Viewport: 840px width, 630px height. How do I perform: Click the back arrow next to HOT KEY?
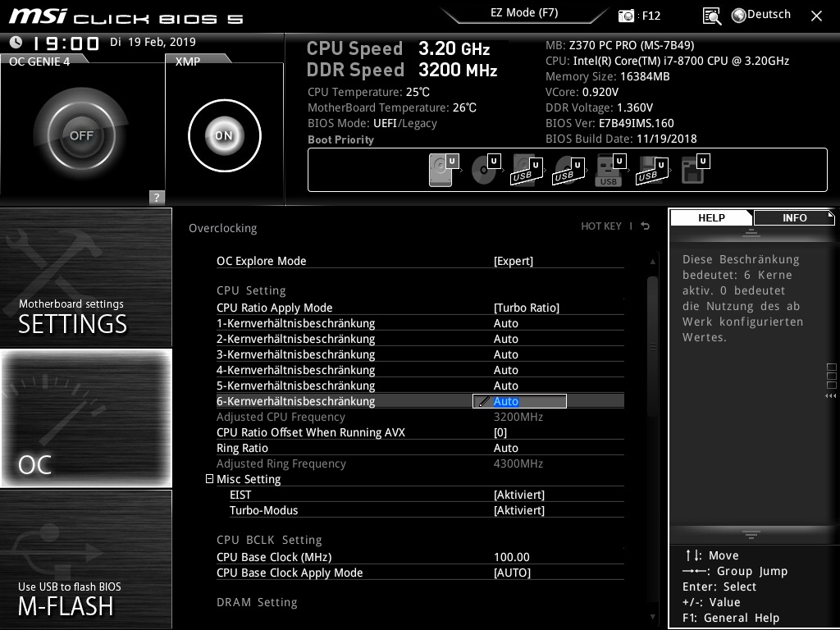[x=646, y=226]
